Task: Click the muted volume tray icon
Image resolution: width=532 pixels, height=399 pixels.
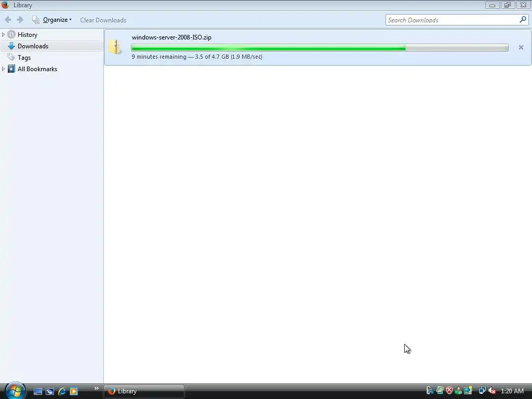Action: pyautogui.click(x=492, y=391)
